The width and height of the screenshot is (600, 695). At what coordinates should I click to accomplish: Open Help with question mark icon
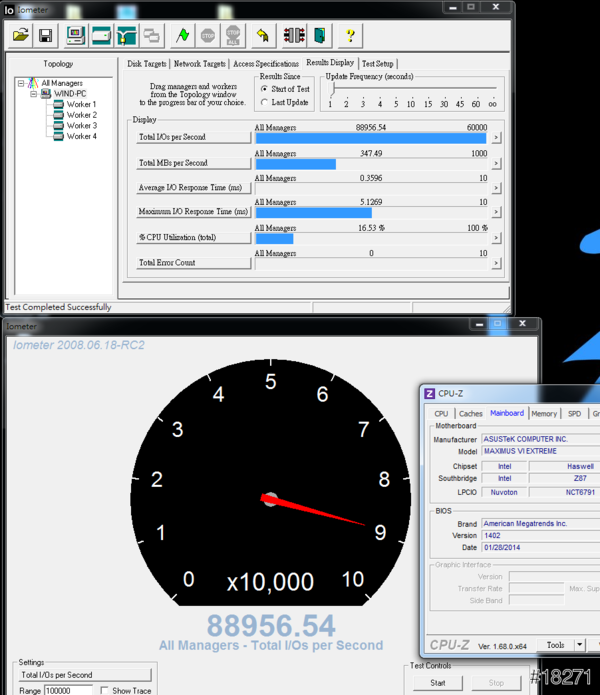(x=350, y=35)
